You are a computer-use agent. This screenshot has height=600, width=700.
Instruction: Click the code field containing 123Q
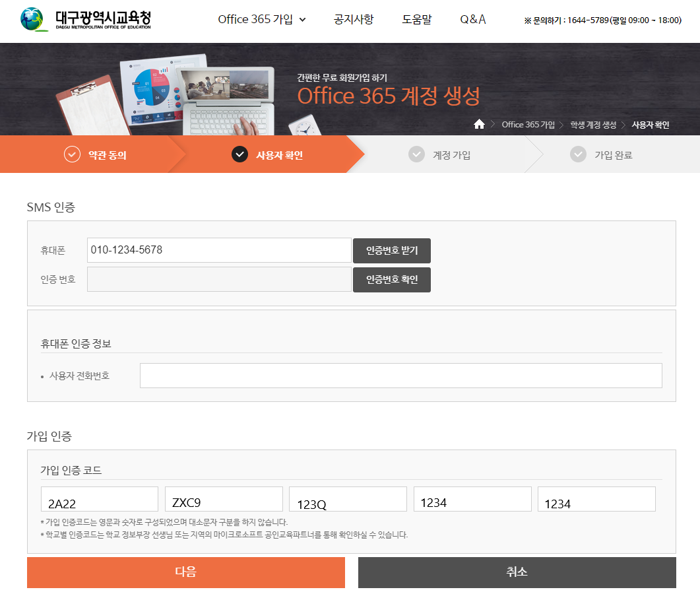(x=348, y=499)
